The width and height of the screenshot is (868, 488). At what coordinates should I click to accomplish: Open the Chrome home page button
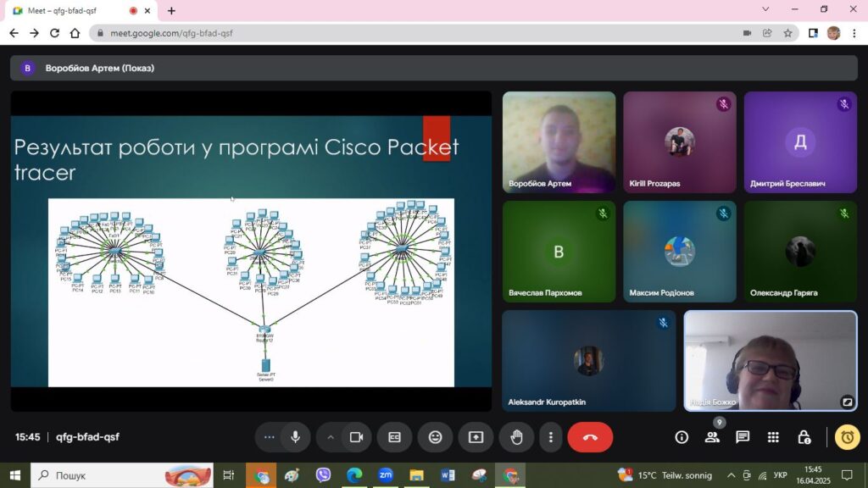click(x=75, y=33)
